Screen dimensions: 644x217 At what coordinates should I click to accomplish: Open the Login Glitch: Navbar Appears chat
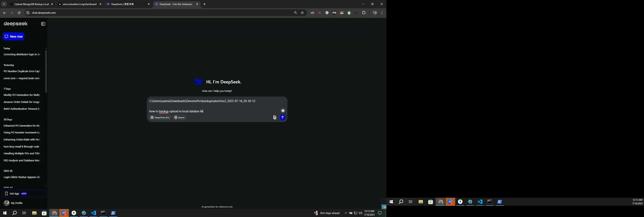click(22, 177)
